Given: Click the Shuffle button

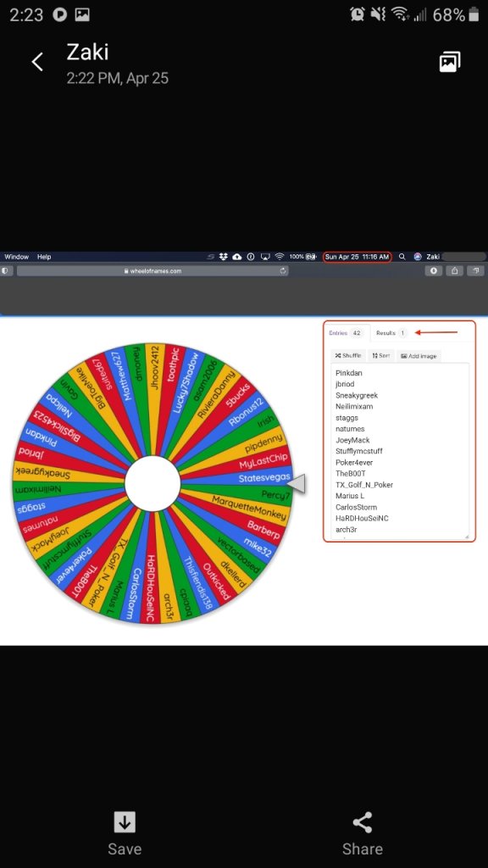Looking at the screenshot, I should (x=348, y=356).
